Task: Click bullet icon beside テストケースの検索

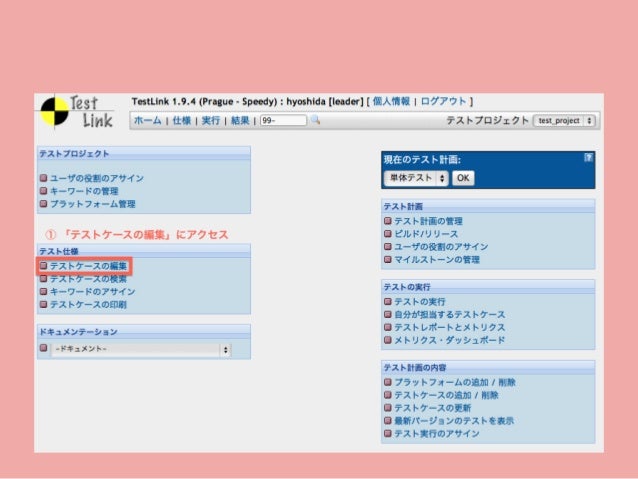Action: click(44, 279)
